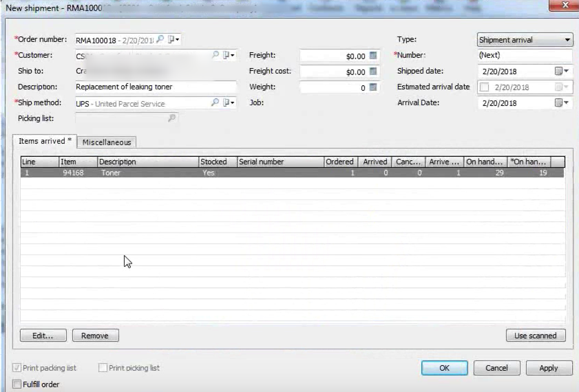Switch to the Miscellaneous tab
The image size is (579, 392).
107,142
